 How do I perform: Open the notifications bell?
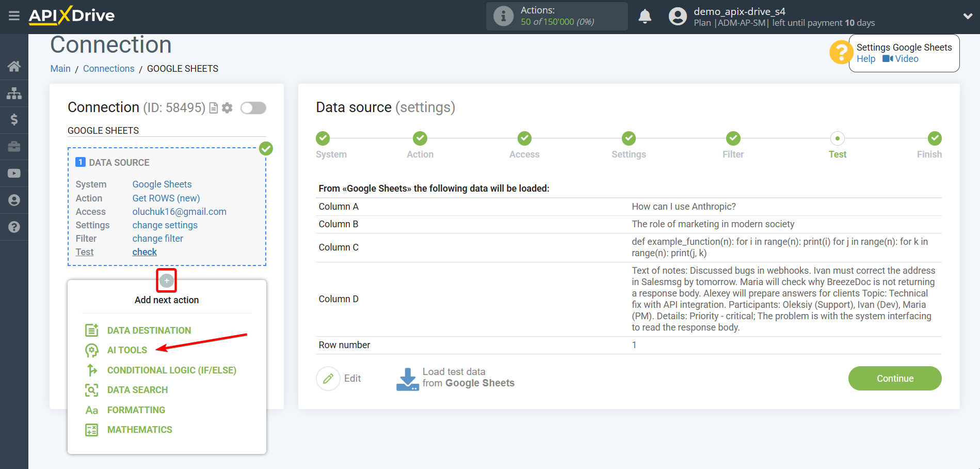coord(645,17)
